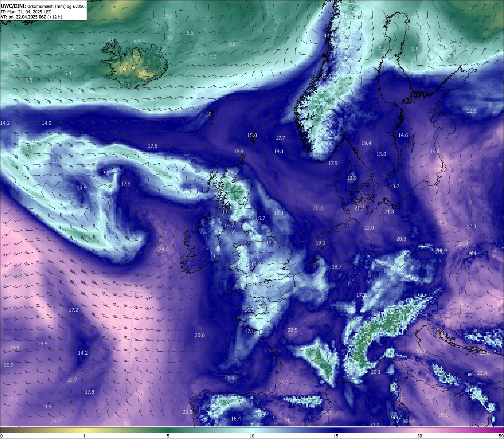Click the 25.0 value label
This screenshot has height=439, width=504.
[x=485, y=353]
